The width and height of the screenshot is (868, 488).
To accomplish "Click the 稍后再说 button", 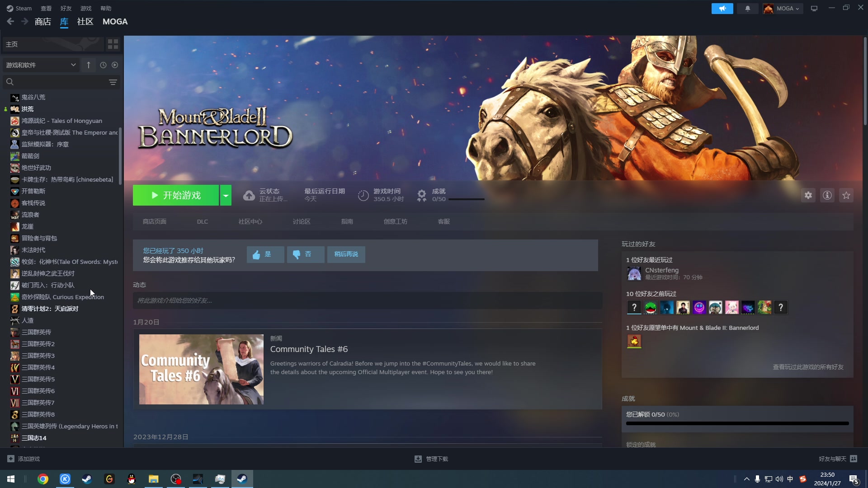I will [x=346, y=254].
